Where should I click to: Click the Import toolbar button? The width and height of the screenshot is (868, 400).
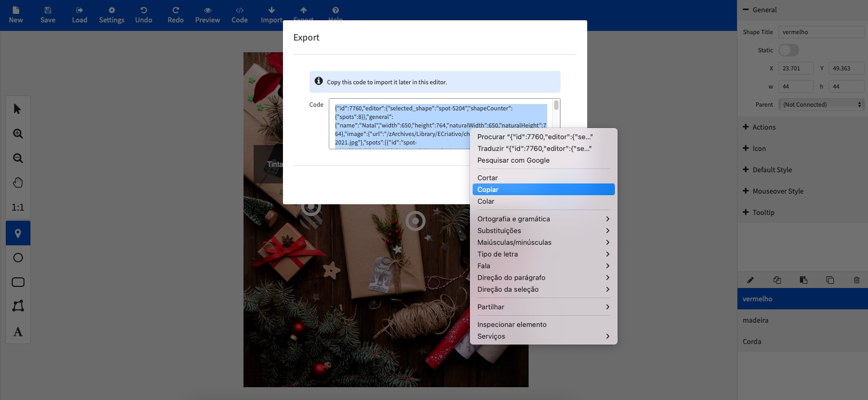click(x=271, y=15)
